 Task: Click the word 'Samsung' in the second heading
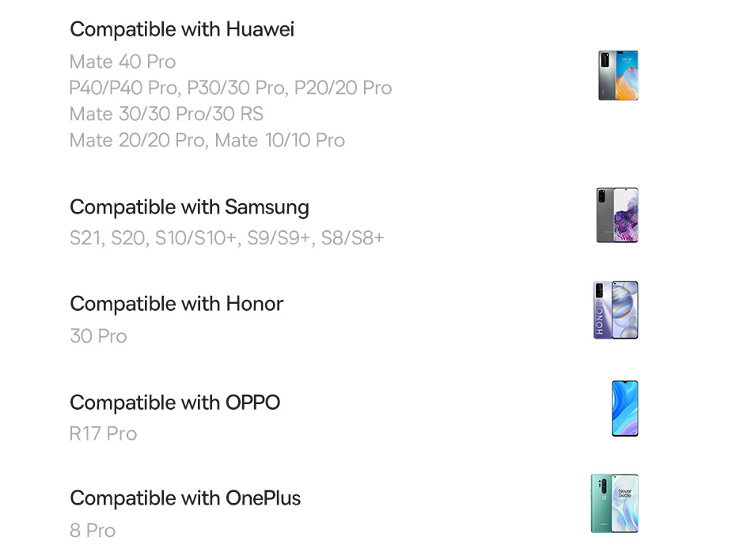tap(267, 207)
